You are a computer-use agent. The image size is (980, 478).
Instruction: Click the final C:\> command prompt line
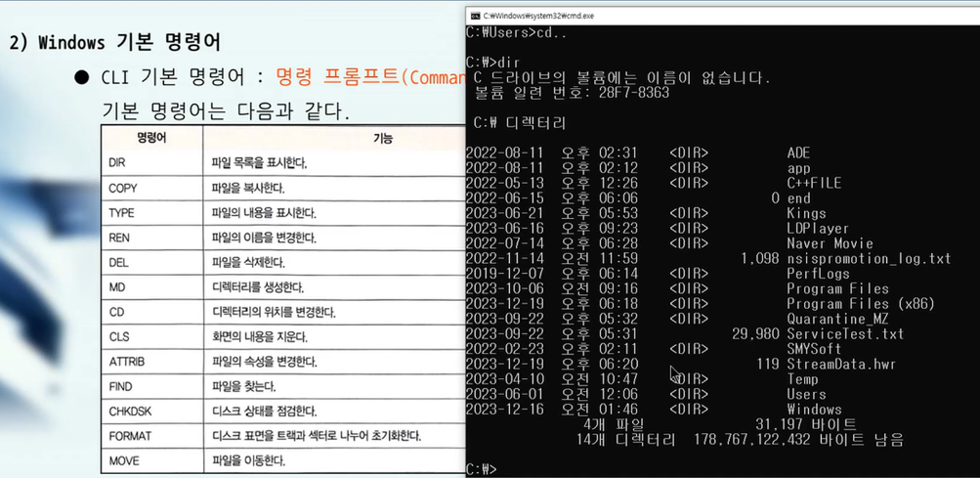click(x=482, y=468)
